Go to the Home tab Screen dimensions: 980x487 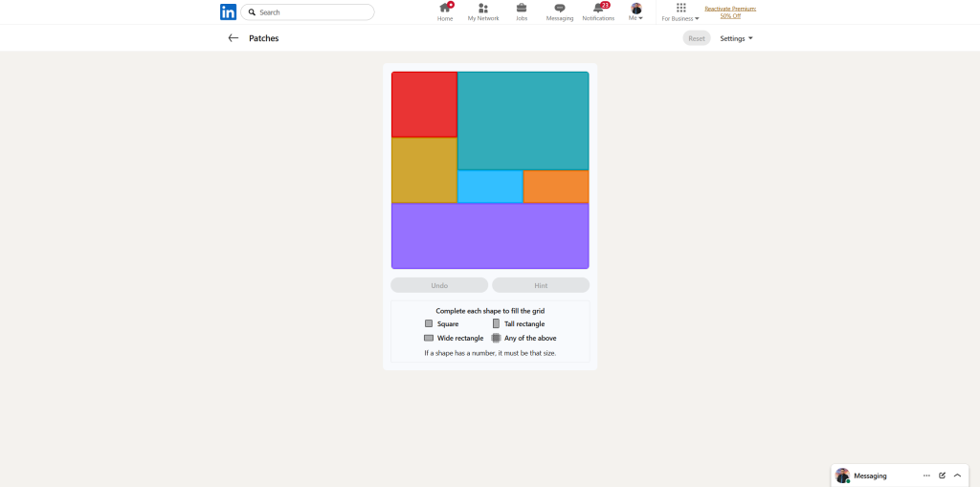[445, 11]
